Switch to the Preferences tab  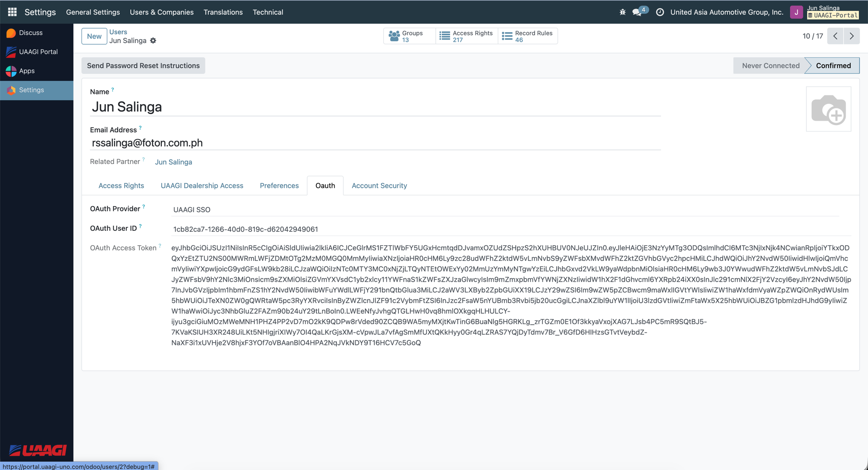click(279, 185)
